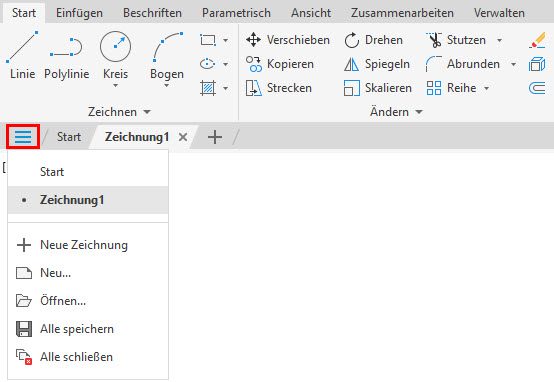The width and height of the screenshot is (554, 382).
Task: Click the Spiegeln mirror tool
Action: point(377,64)
